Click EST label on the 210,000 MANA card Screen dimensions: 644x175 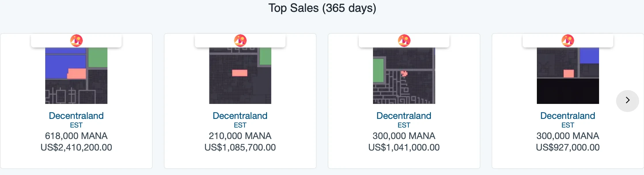(240, 125)
